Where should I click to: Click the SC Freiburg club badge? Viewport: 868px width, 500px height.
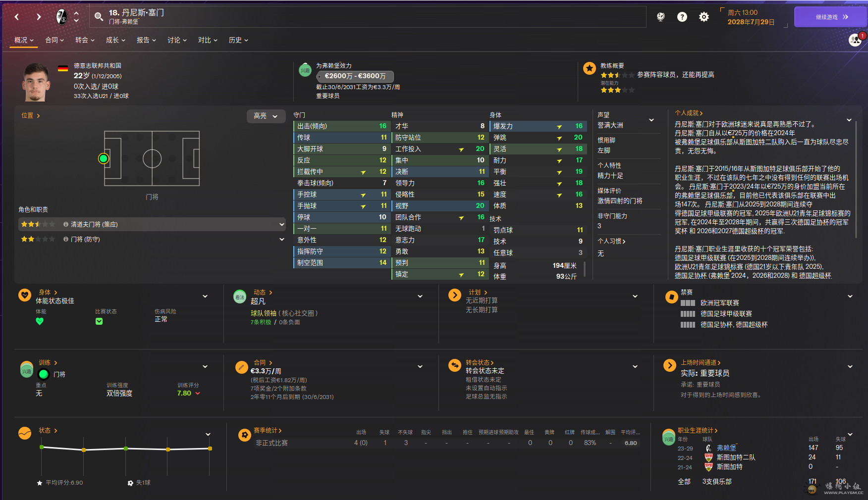pos(62,17)
